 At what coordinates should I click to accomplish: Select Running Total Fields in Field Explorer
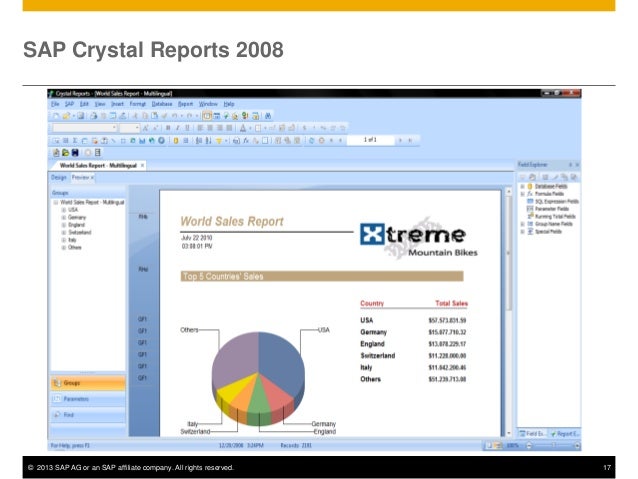click(x=555, y=217)
